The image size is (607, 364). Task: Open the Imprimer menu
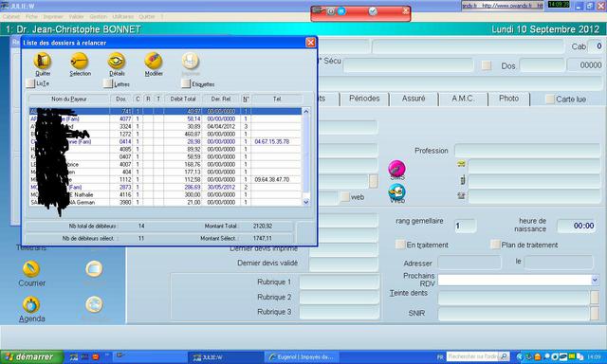[x=53, y=17]
